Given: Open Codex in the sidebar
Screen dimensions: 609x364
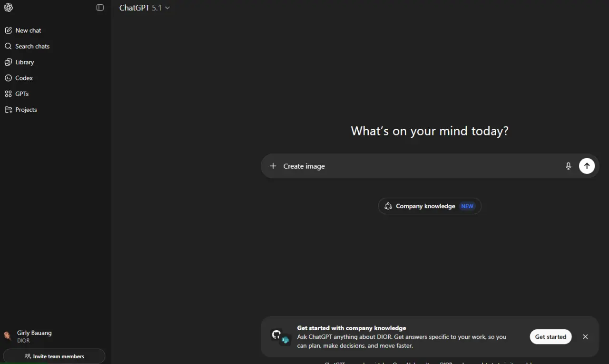Looking at the screenshot, I should tap(55, 78).
